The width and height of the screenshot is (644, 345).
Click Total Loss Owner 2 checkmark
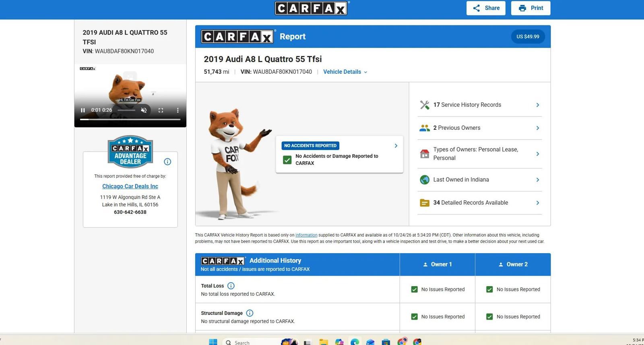click(489, 289)
